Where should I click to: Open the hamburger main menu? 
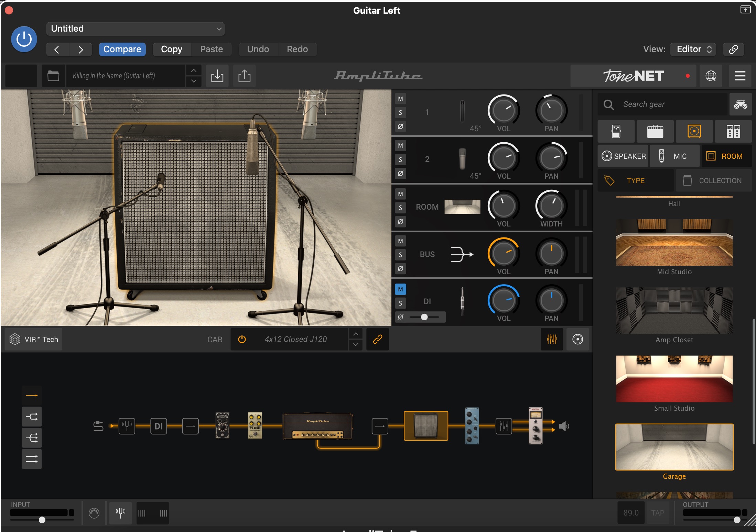(x=740, y=76)
